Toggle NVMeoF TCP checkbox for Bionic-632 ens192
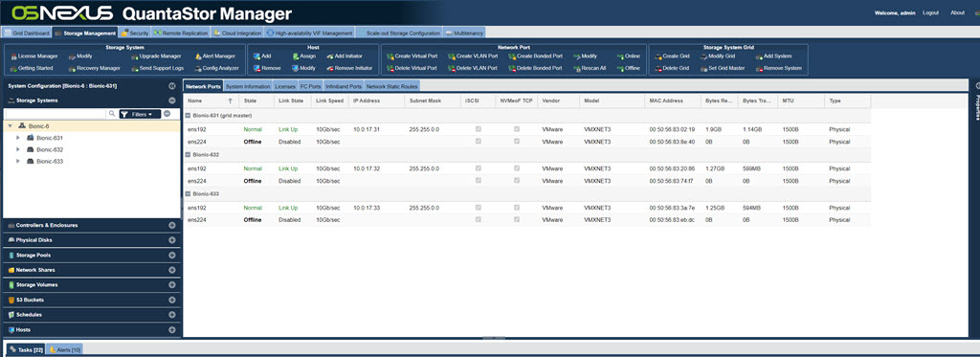This screenshot has width=980, height=357. tap(516, 168)
